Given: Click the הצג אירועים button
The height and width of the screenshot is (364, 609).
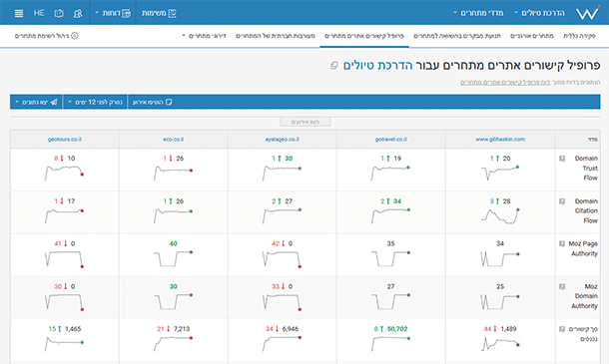Looking at the screenshot, I should [x=305, y=122].
